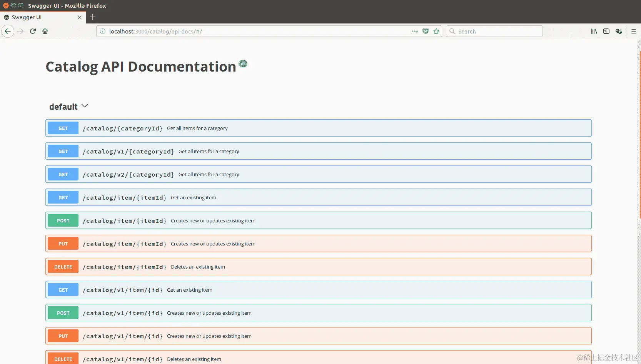Click 'Creates new or updates existing item' on POST /catalog/item/{itemId}

point(213,221)
